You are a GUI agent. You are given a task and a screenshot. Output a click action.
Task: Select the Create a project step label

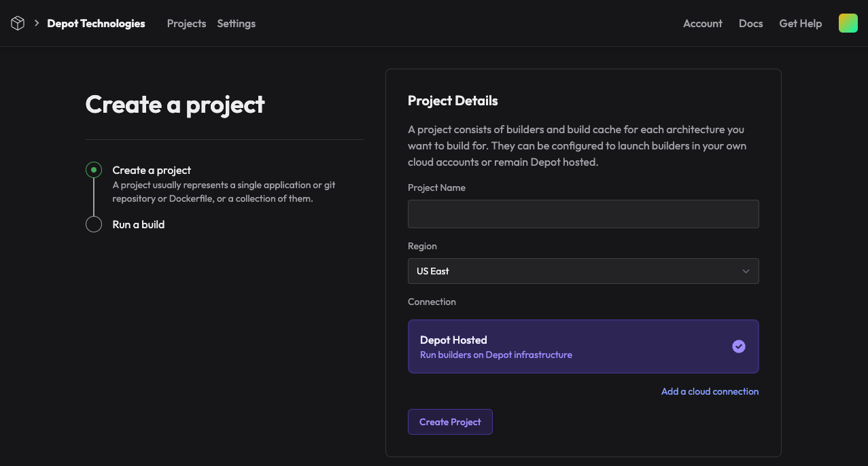coord(152,170)
